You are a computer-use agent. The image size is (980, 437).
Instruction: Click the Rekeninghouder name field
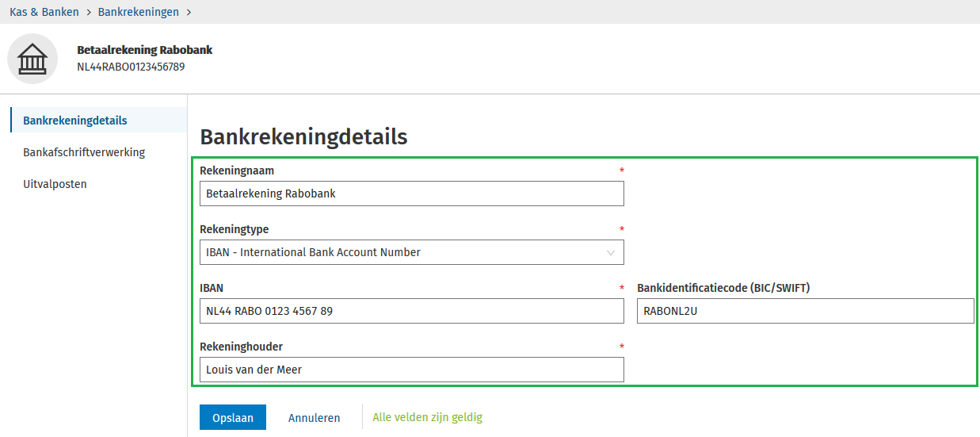pos(411,370)
